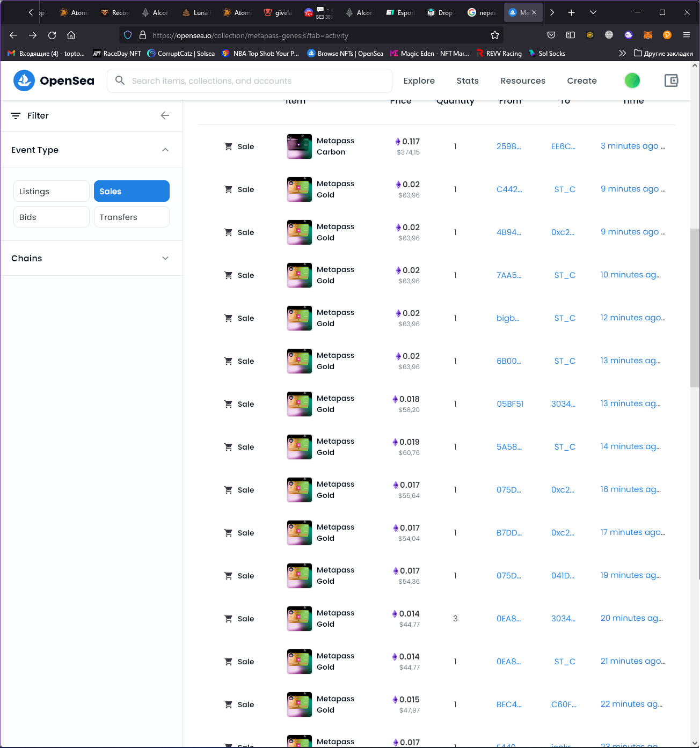Open the 3 minutes ago transaction link
Viewport: 700px width, 748px height.
(x=633, y=146)
